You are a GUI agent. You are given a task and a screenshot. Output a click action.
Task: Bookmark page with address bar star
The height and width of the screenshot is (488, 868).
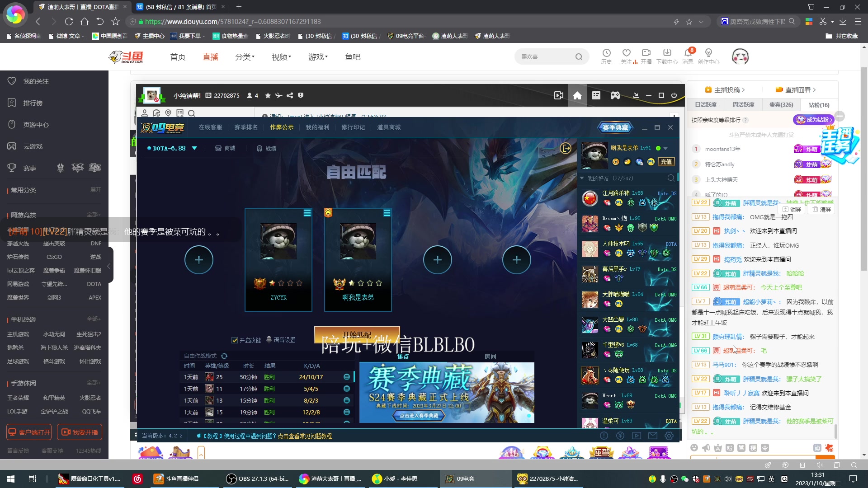pyautogui.click(x=689, y=21)
